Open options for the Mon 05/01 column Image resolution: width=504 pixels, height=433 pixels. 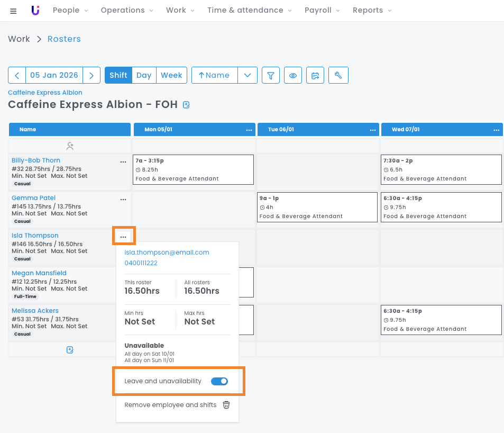[249, 130]
